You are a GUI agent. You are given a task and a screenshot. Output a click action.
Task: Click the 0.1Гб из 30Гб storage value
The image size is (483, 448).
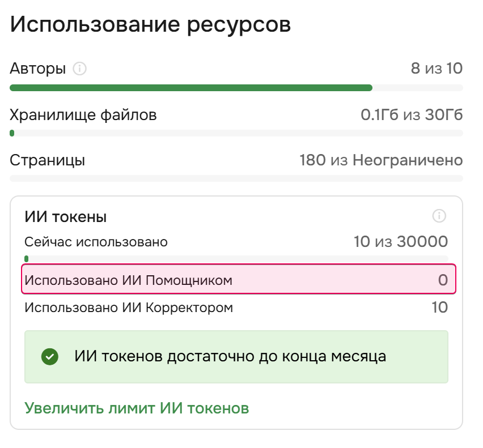pos(412,114)
